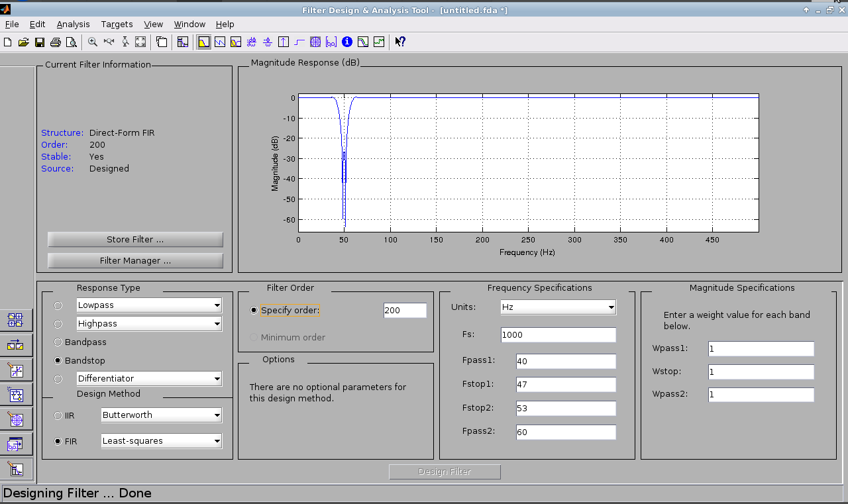Select the vertical Y-axis zoom tool
This screenshot has width=848, height=504.
coord(125,42)
